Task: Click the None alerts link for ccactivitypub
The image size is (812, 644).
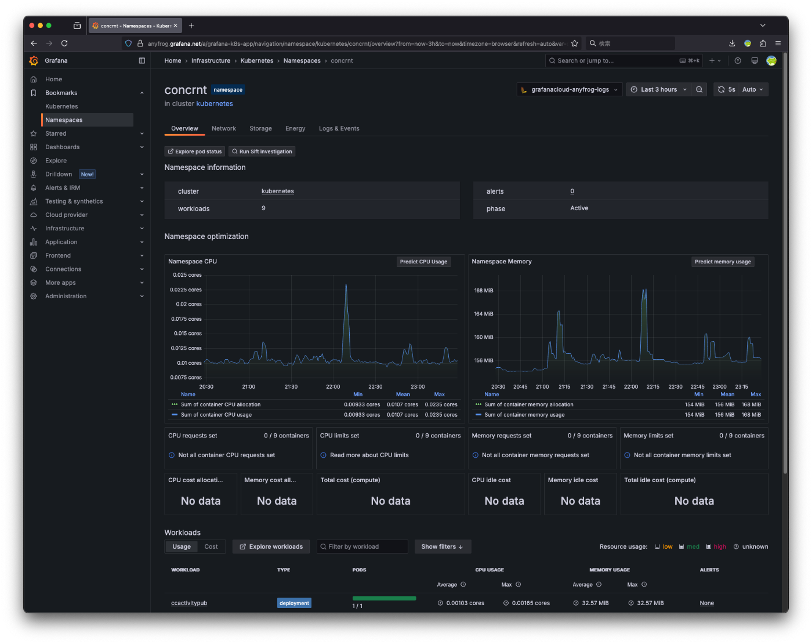Action: pyautogui.click(x=706, y=603)
